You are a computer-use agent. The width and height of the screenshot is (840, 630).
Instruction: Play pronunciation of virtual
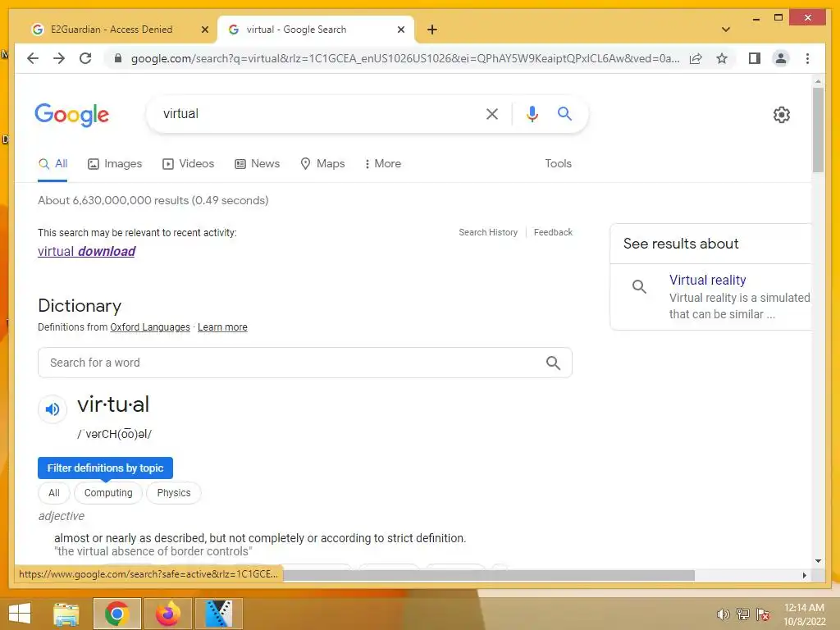[x=52, y=409]
